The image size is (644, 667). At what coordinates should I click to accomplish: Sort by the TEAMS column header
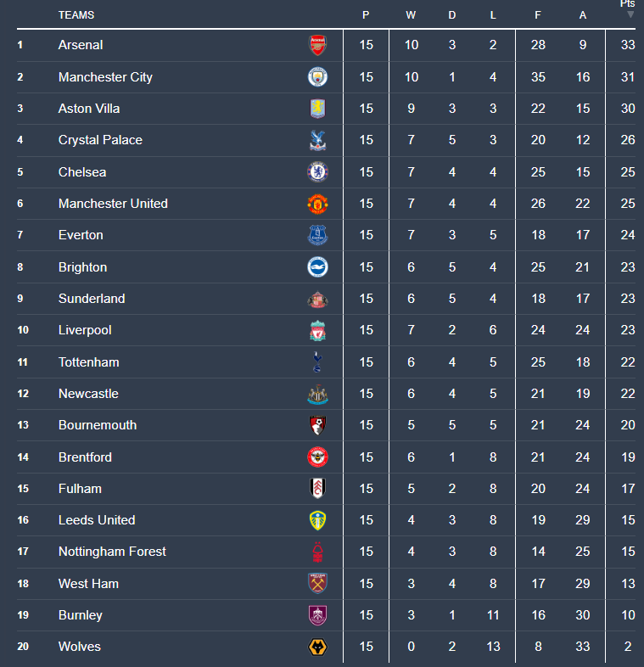(x=76, y=15)
